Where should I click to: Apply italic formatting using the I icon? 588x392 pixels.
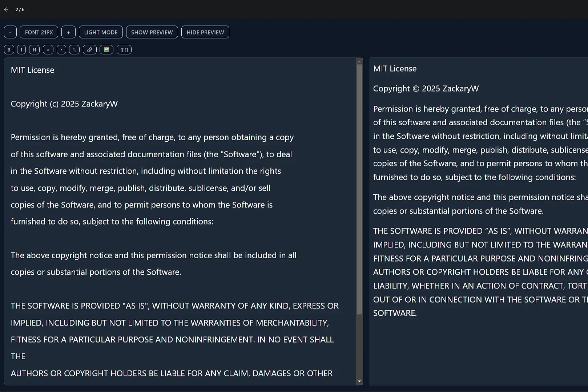pos(21,49)
